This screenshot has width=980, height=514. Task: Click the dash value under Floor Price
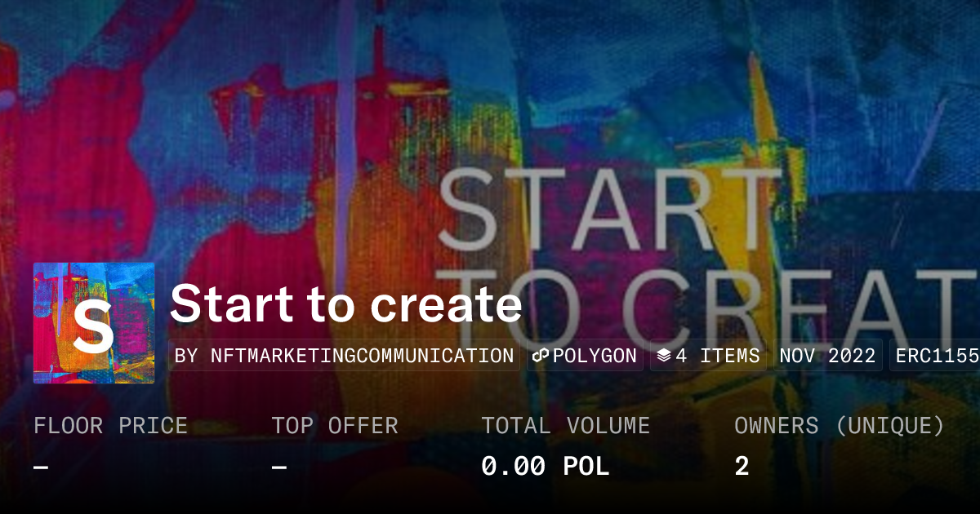click(x=41, y=467)
